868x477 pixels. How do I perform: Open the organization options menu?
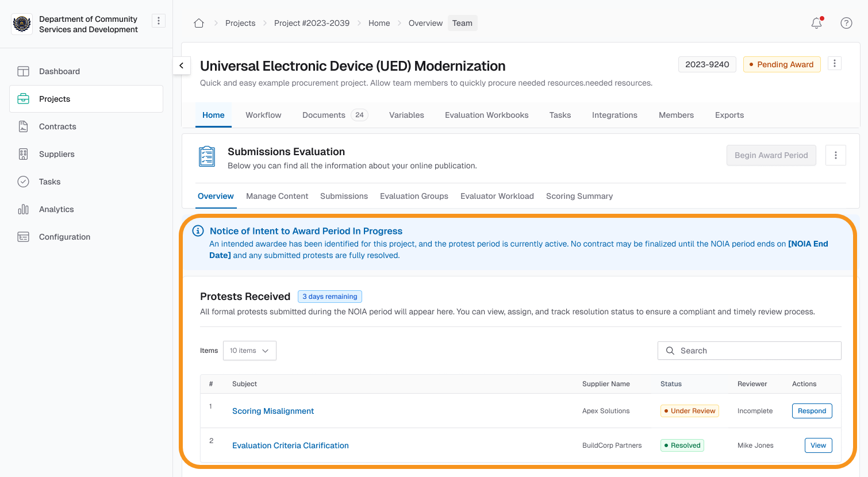pos(158,21)
